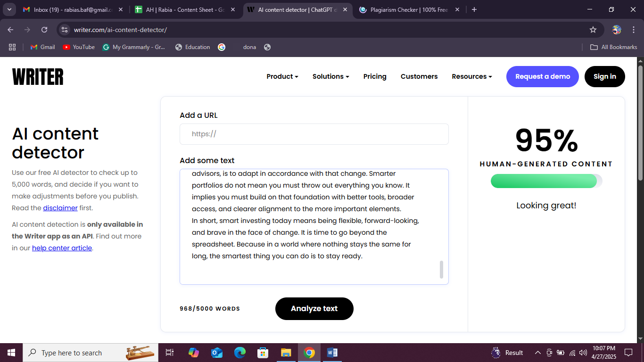Open Microsoft Store from the taskbar
Screen dimensions: 644x362
tap(263, 353)
